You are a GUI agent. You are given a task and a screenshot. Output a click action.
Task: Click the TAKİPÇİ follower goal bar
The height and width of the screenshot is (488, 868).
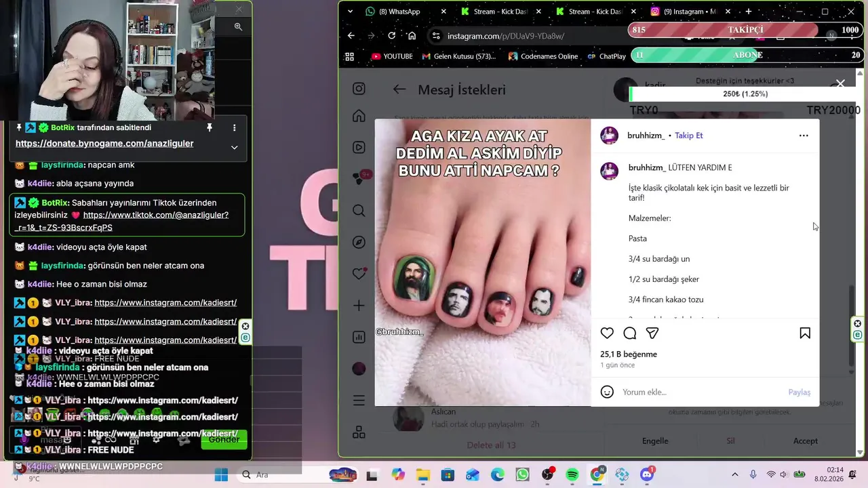745,30
